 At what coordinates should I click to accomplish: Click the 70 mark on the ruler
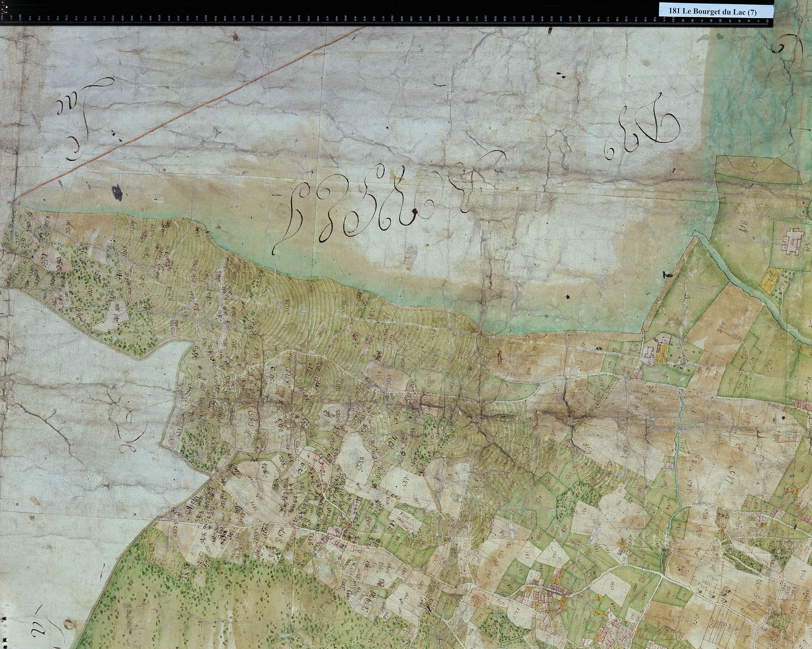(x=113, y=18)
